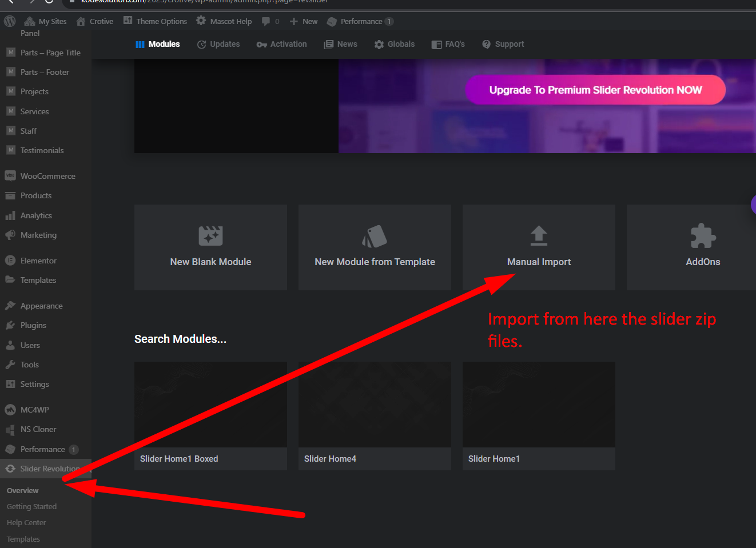Image resolution: width=756 pixels, height=548 pixels.
Task: Click the plus icon for New content
Action: pos(294,21)
